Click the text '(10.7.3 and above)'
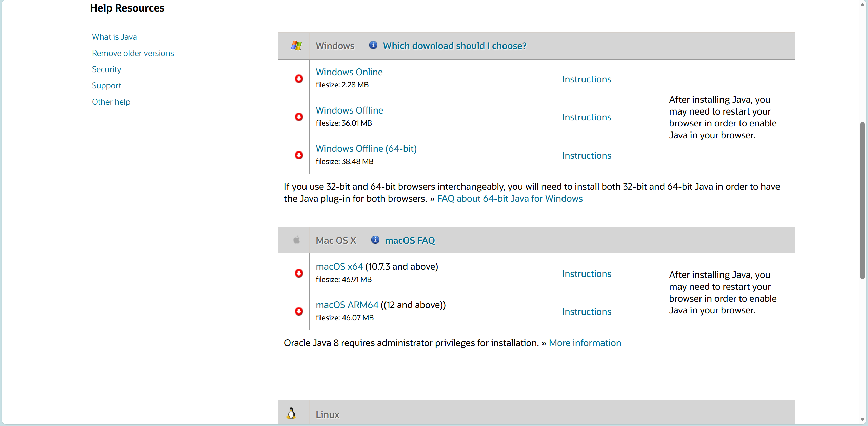This screenshot has height=426, width=868. [x=402, y=267]
